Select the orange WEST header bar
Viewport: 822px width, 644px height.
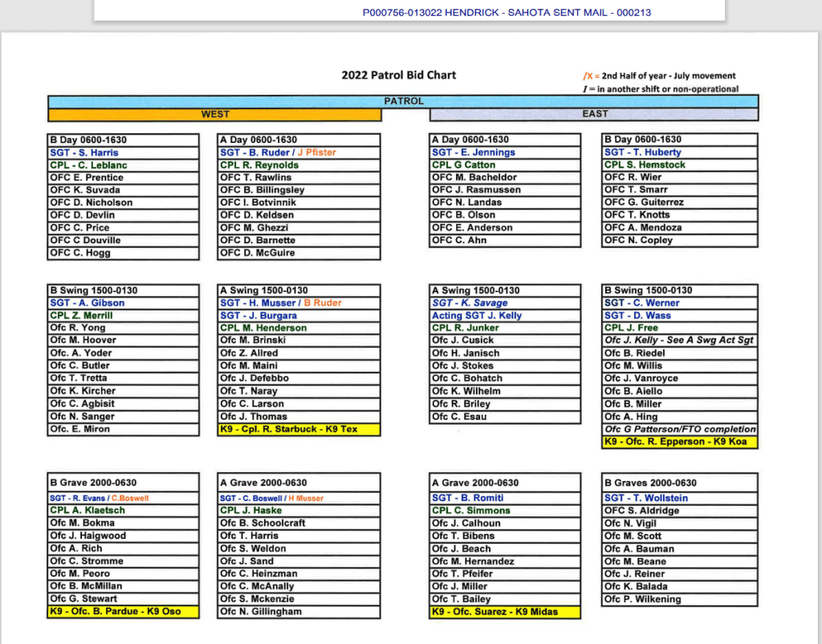point(214,114)
